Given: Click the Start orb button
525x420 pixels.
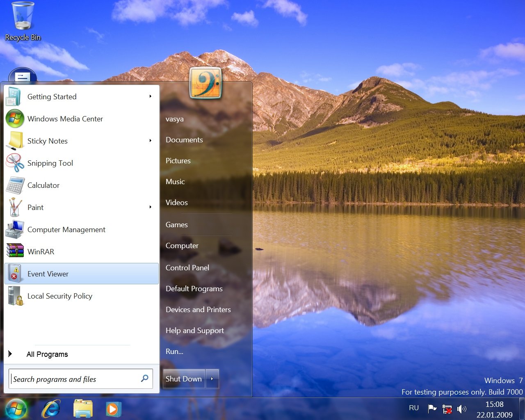Looking at the screenshot, I should tap(16, 409).
